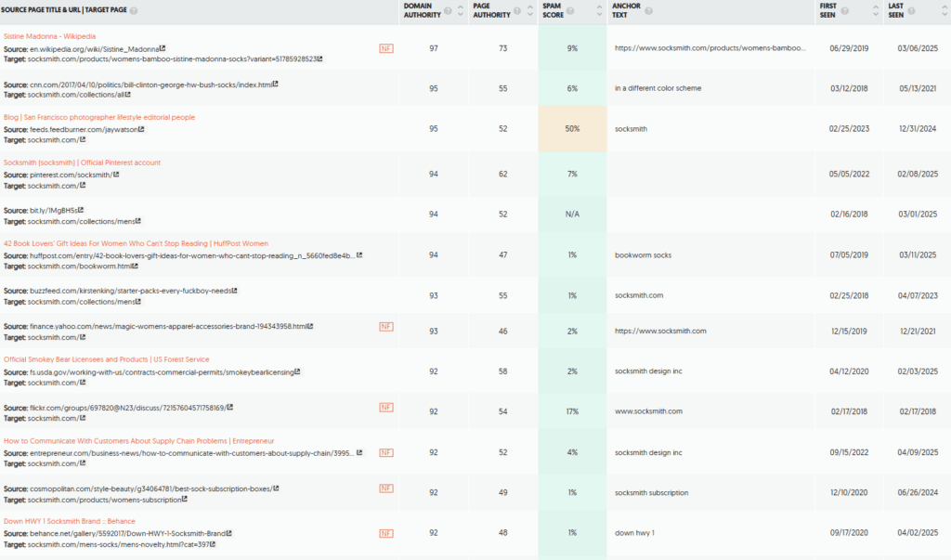Click external link icon next to socksmith.com/collections/all

coord(128,95)
